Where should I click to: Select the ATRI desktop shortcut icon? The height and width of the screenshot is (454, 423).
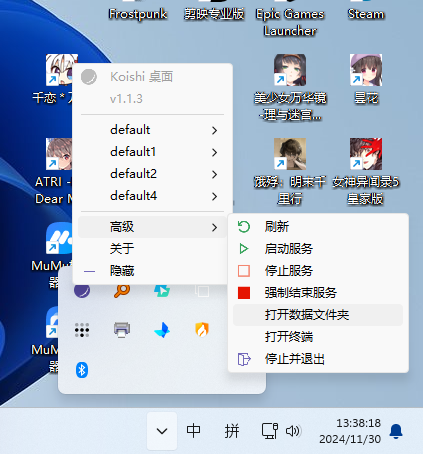click(59, 154)
